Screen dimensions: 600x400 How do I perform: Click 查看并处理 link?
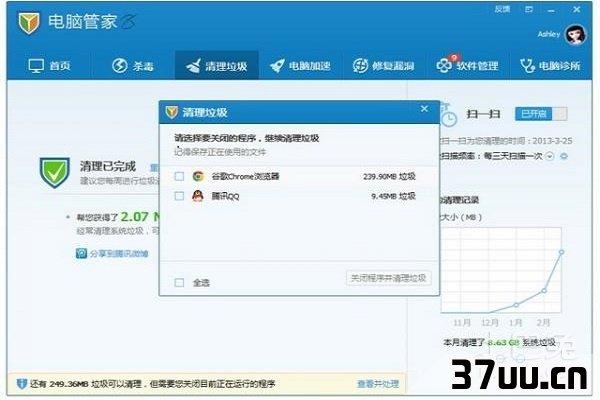point(378,384)
